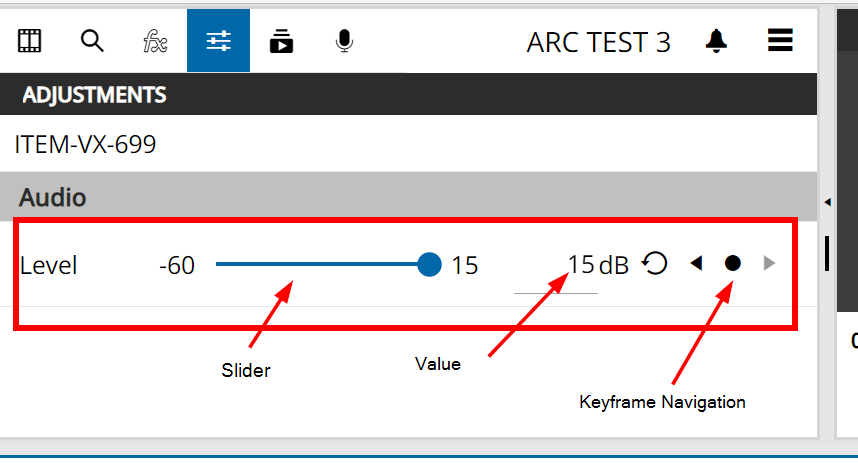Select the adjustments sliders tab
The height and width of the screenshot is (463, 858).
pos(218,41)
